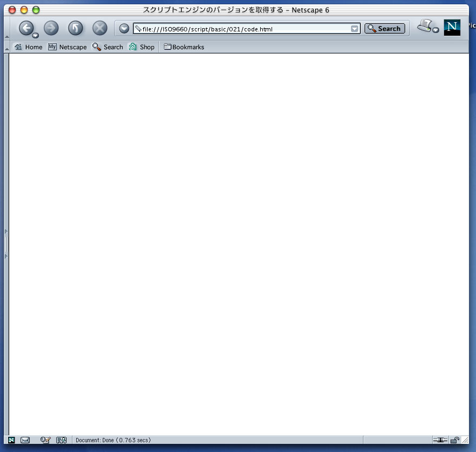Open Composer icon in status bar
The image size is (476, 452).
click(45, 440)
